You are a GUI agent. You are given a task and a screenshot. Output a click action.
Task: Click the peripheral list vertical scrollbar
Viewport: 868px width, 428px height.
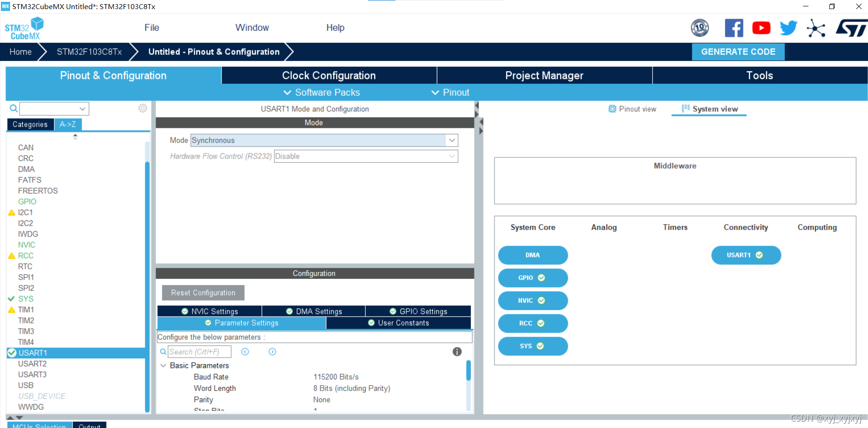[147, 287]
